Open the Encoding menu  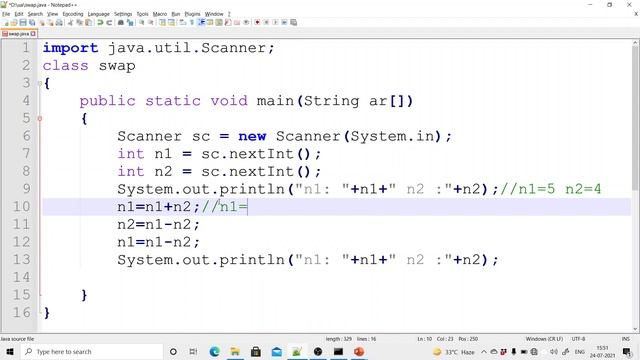click(x=73, y=14)
